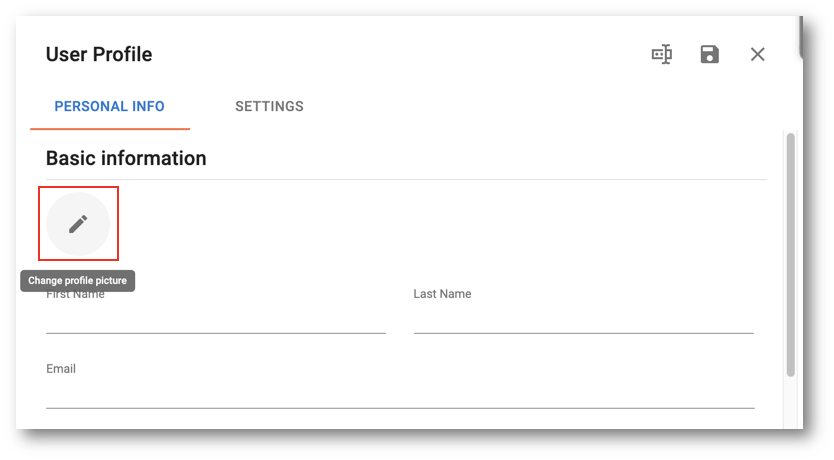Click the scrollbar track below the panel thumb
The width and height of the screenshot is (834, 460).
click(791, 402)
